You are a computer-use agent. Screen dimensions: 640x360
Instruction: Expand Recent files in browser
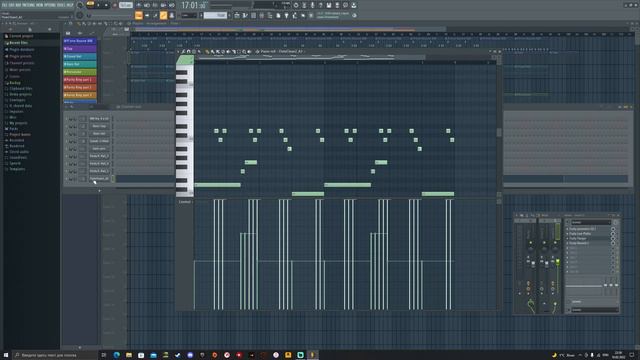tap(18, 42)
